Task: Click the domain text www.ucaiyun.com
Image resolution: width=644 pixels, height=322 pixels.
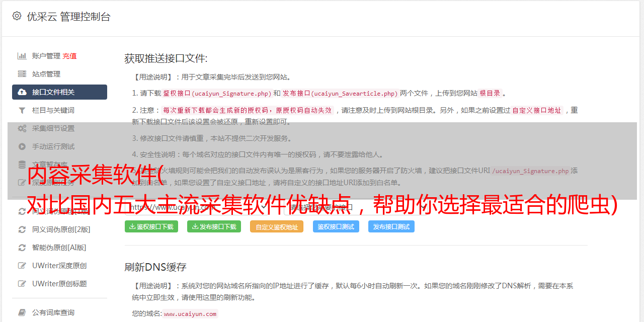Action: coord(190,313)
